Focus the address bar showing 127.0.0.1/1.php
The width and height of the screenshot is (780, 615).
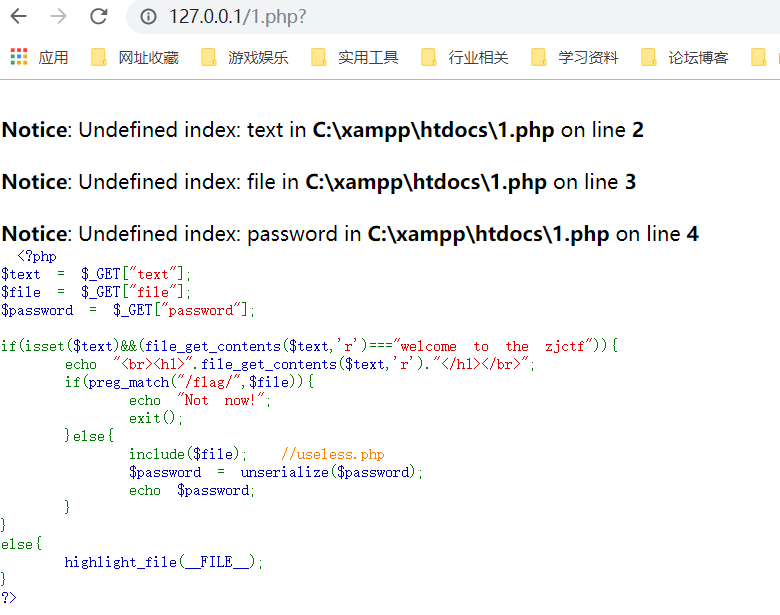(400, 17)
